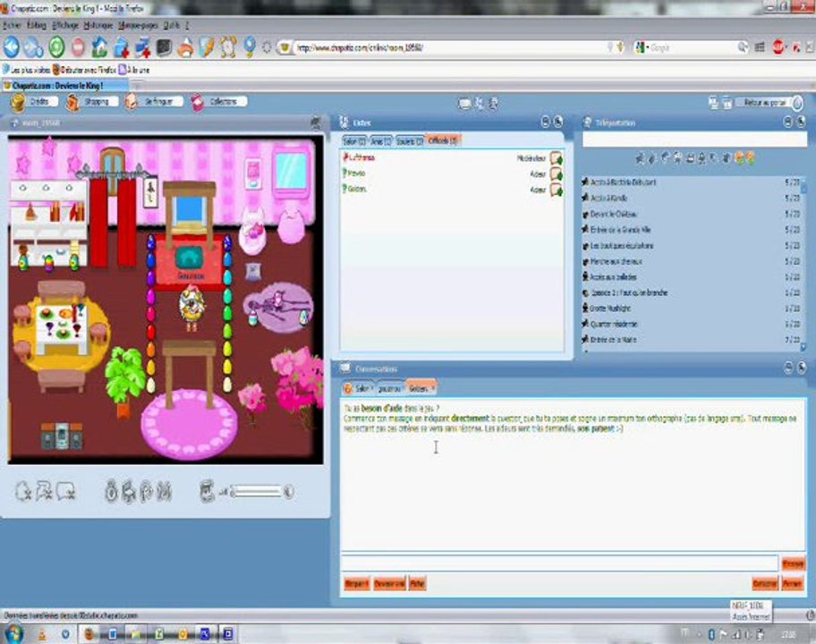
Task: Open the Windows Start menu
Action: point(13,633)
